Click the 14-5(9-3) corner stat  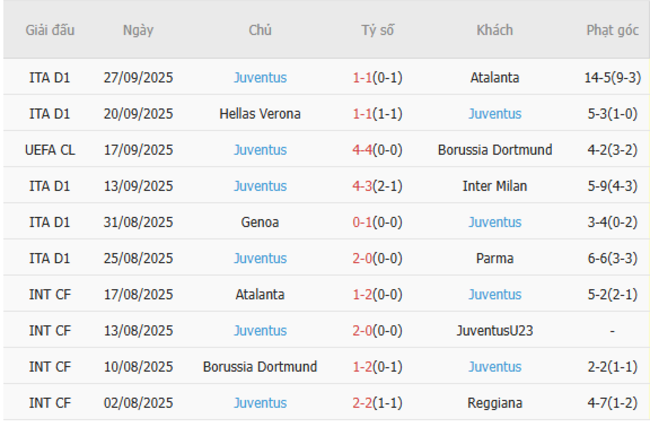612,78
